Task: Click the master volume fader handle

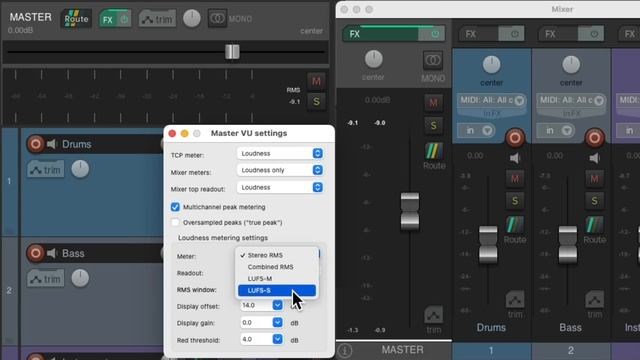Action: [232, 52]
